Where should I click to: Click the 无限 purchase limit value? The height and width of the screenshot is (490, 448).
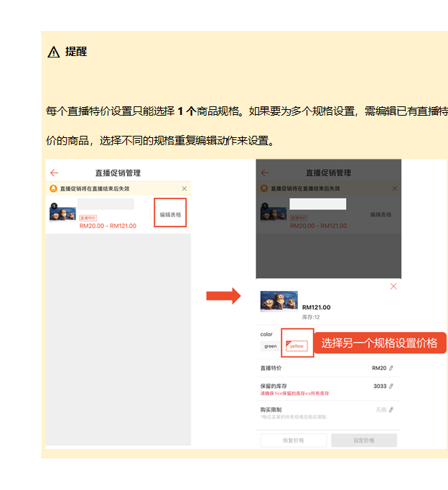pos(381,410)
